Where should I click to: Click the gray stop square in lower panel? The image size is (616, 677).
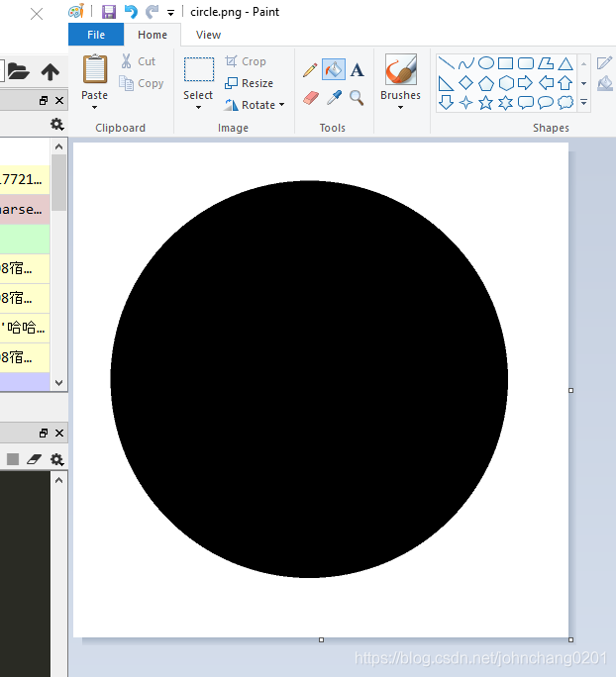tap(13, 459)
